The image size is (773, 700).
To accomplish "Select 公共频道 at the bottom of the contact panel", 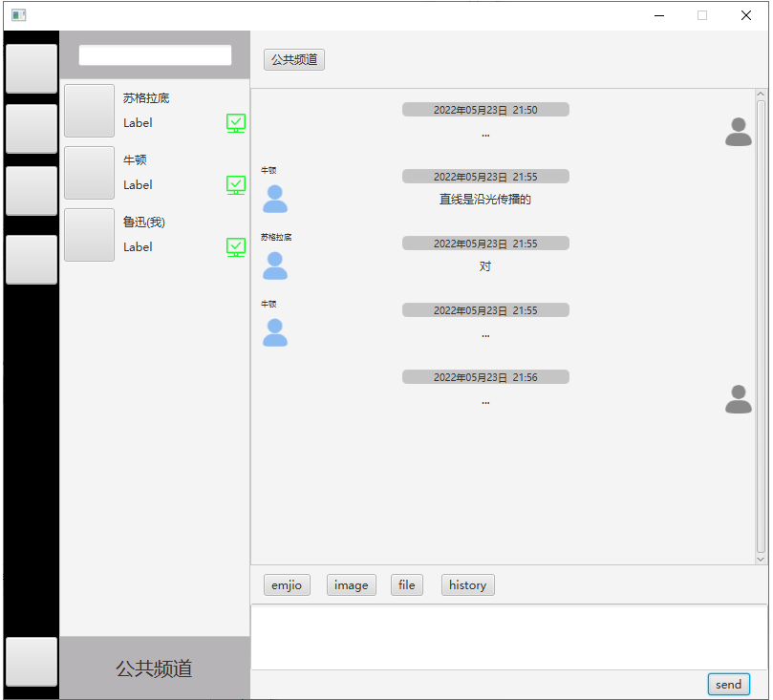I will [x=155, y=669].
